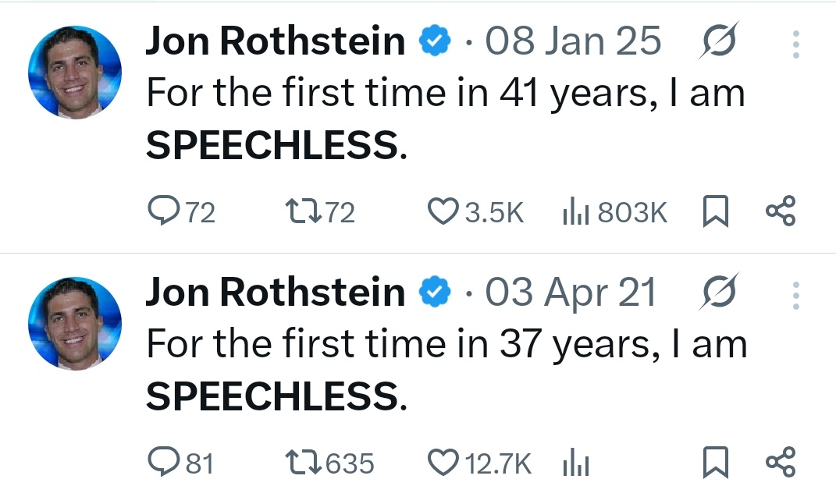
Task: View analytics of 803K views tweet
Action: click(575, 211)
